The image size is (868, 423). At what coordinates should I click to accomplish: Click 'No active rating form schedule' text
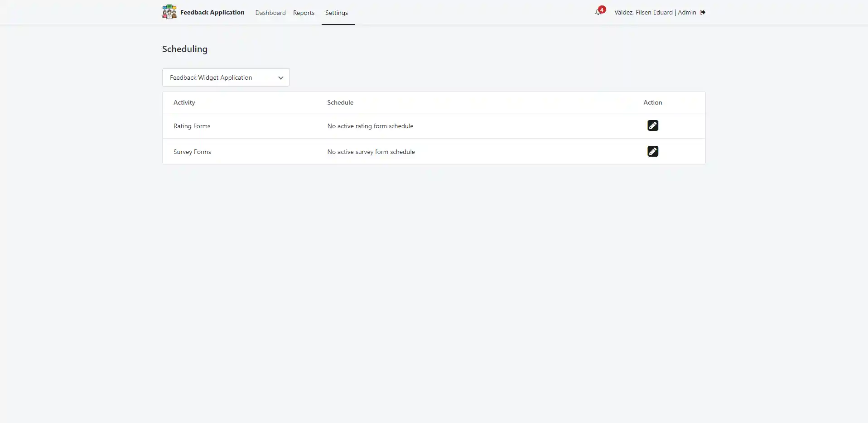(370, 126)
